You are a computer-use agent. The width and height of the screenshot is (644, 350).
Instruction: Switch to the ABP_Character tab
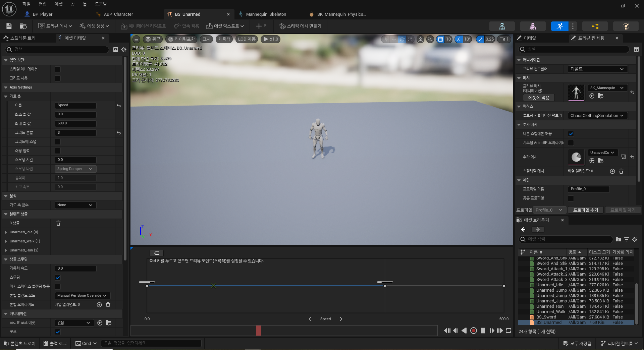pos(118,14)
